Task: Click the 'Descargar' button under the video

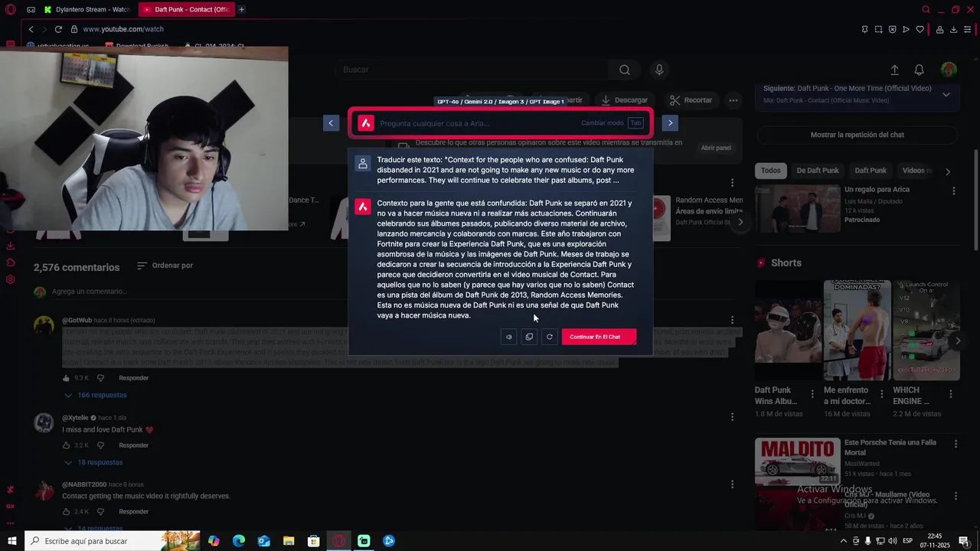Action: pos(624,100)
